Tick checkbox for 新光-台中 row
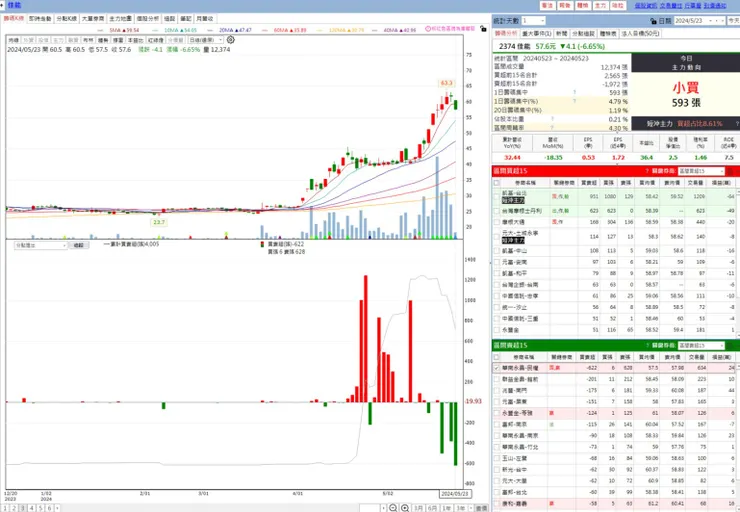The image size is (740, 512). (496, 470)
